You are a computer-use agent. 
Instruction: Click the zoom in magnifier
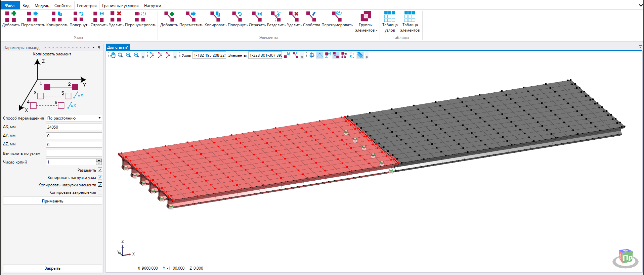click(128, 55)
